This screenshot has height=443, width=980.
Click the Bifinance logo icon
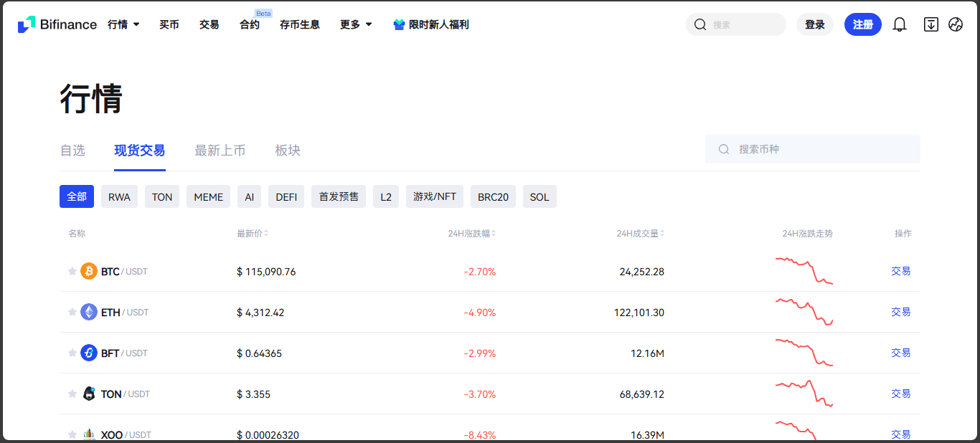click(27, 24)
